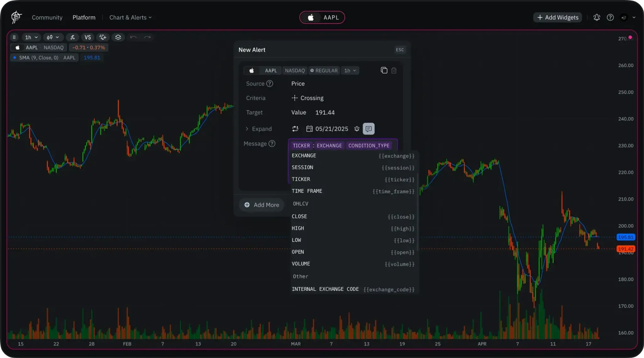Screen dimensions: 644x358
Task: Click the target value 191.44 field
Action: pyautogui.click(x=325, y=112)
